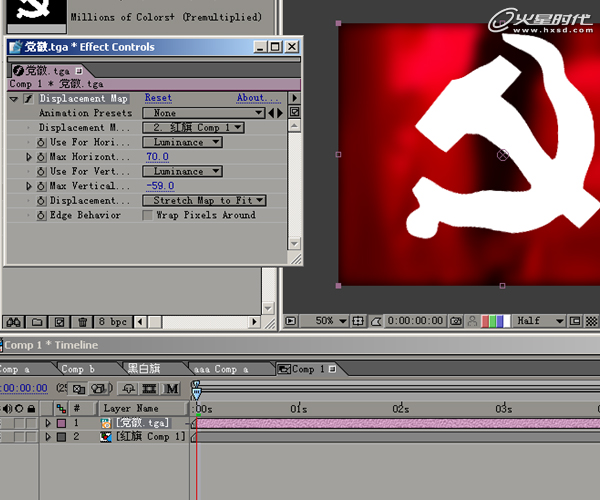Click the 8 bpc color depth button
Viewport: 600px width, 500px height.
pos(113,322)
